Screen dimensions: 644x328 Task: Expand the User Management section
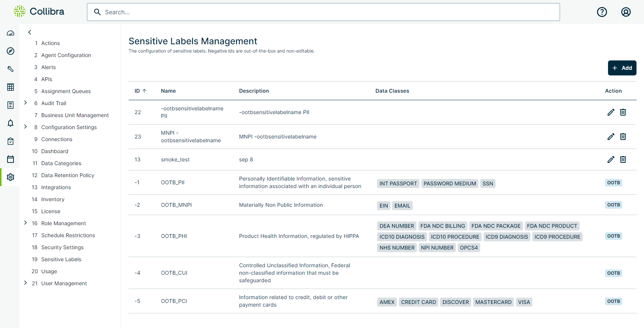[x=25, y=283]
